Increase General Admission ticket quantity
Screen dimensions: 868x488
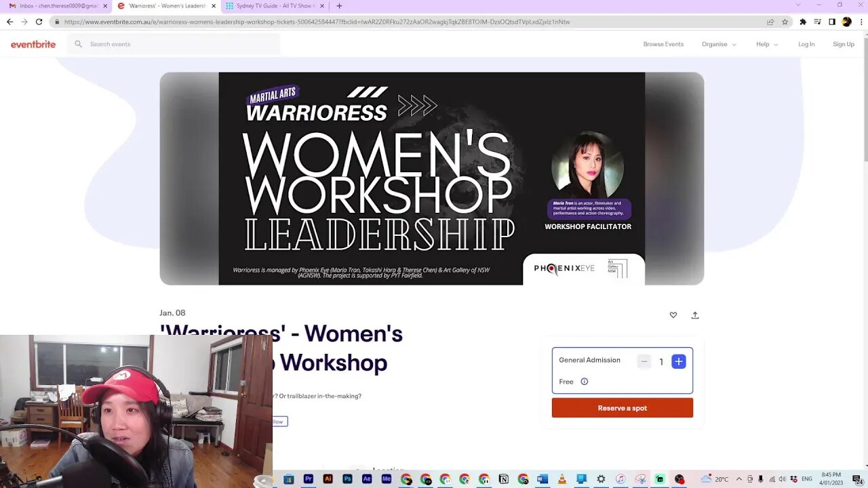click(x=679, y=362)
